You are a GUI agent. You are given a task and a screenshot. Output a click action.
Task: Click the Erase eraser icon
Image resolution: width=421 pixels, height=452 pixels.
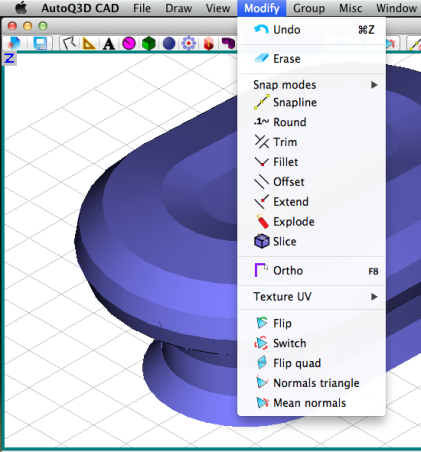[261, 59]
